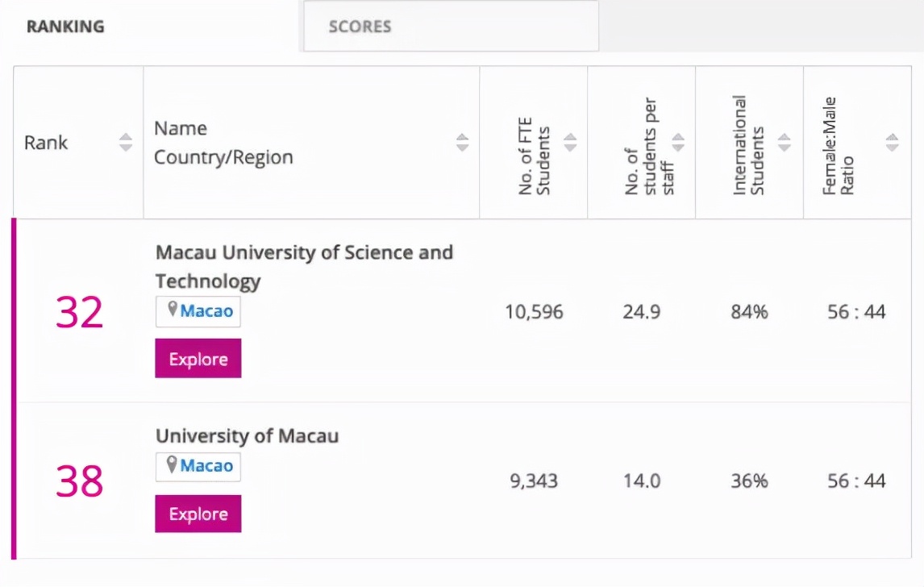924x587 pixels.
Task: Click rank number 32
Action: point(79,312)
